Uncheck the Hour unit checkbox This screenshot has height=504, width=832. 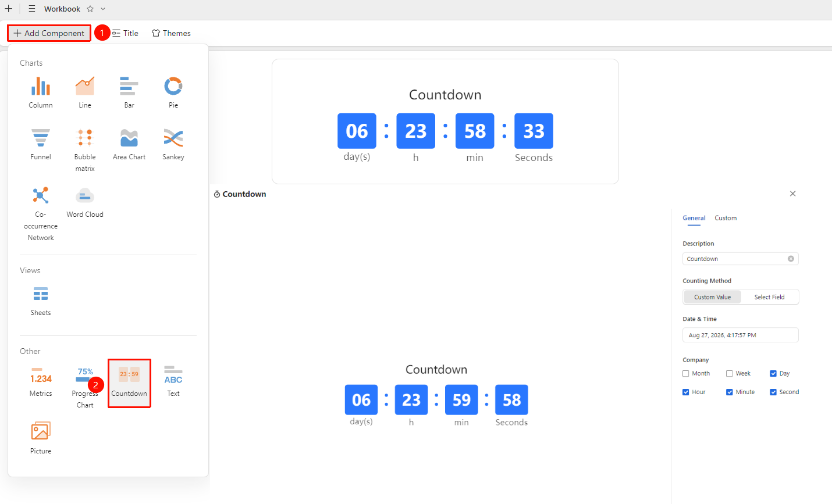tap(686, 392)
